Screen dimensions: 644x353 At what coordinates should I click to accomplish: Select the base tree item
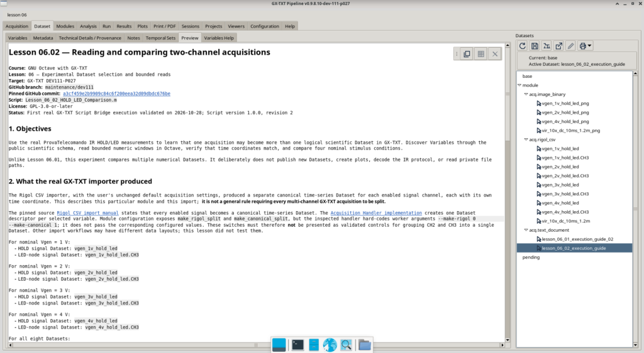(528, 76)
